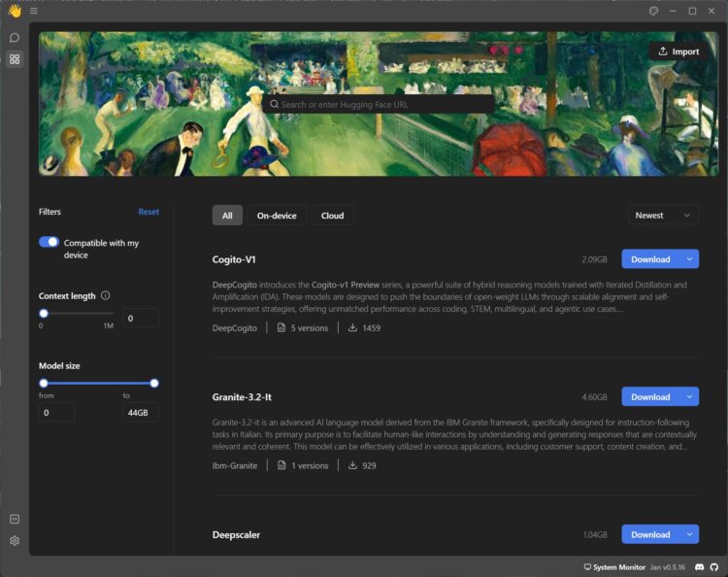Open the Discord icon in status bar
Screen dimensions: 728x577
(701, 566)
